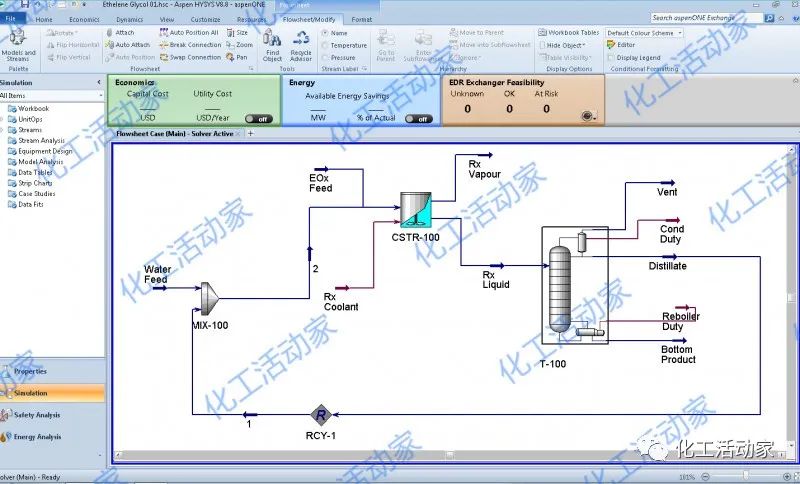Open the Case Studies folder
This screenshot has height=484, width=800.
pos(32,194)
